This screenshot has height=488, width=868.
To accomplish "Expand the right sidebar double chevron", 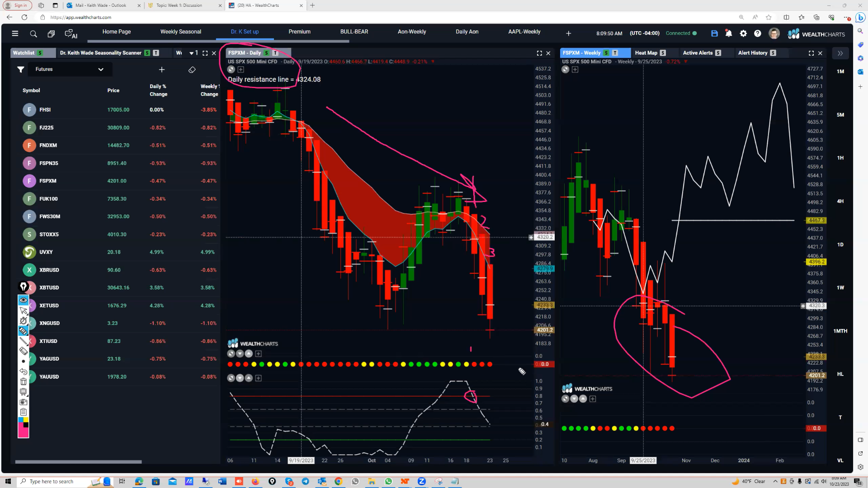I will click(840, 53).
